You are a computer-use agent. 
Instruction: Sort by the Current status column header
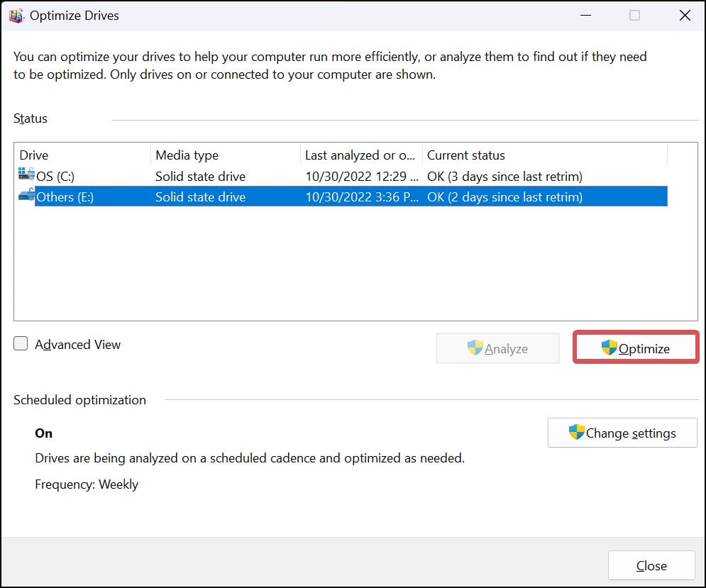click(544, 155)
